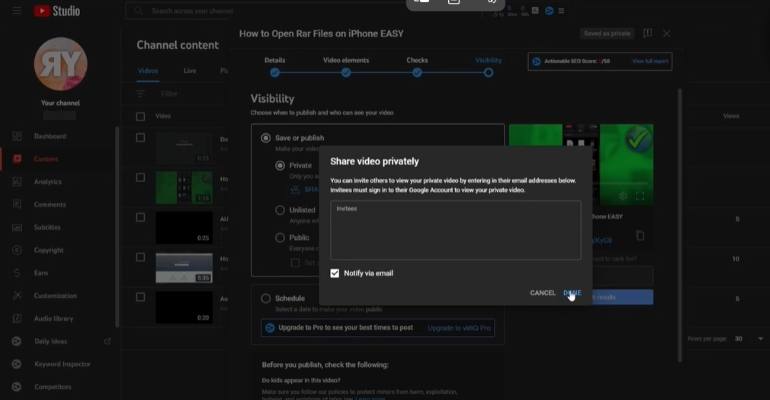Toggle fullscreen on video preview
The image size is (770, 400).
click(x=640, y=196)
